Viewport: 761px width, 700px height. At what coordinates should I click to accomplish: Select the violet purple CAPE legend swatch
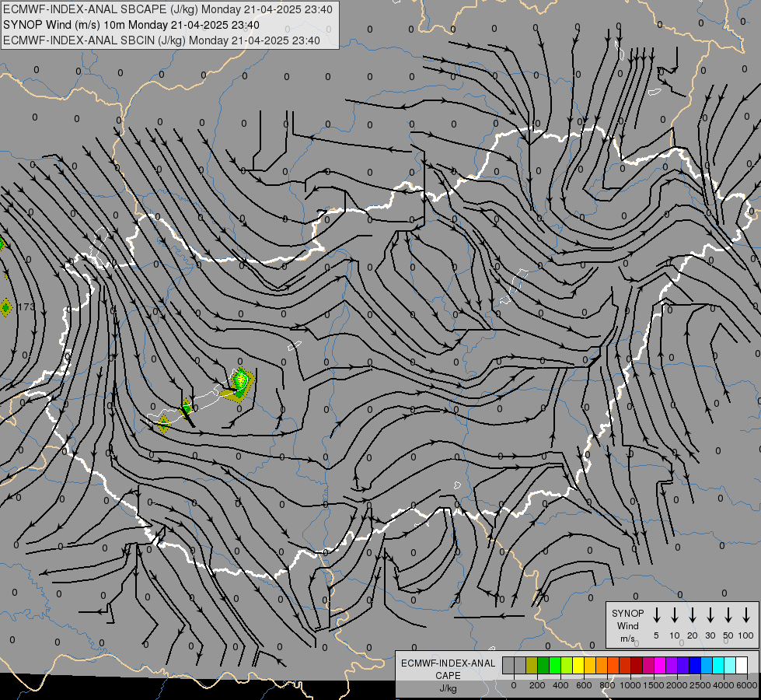(672, 665)
